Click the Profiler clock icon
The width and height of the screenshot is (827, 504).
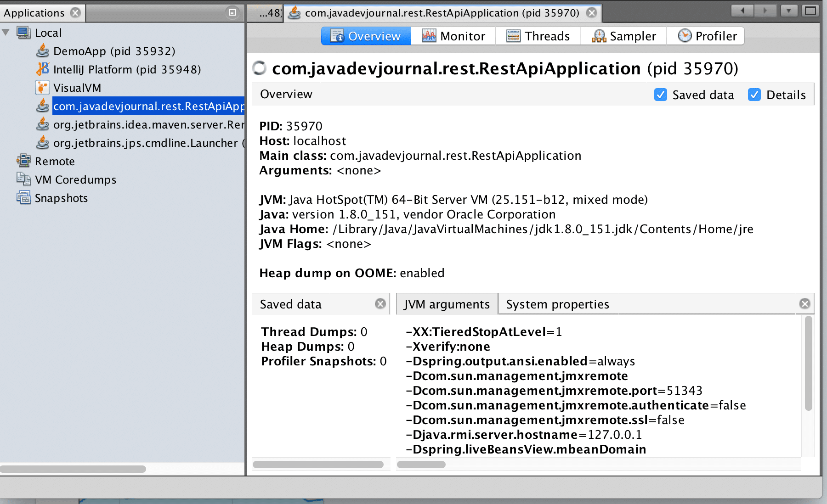point(685,36)
